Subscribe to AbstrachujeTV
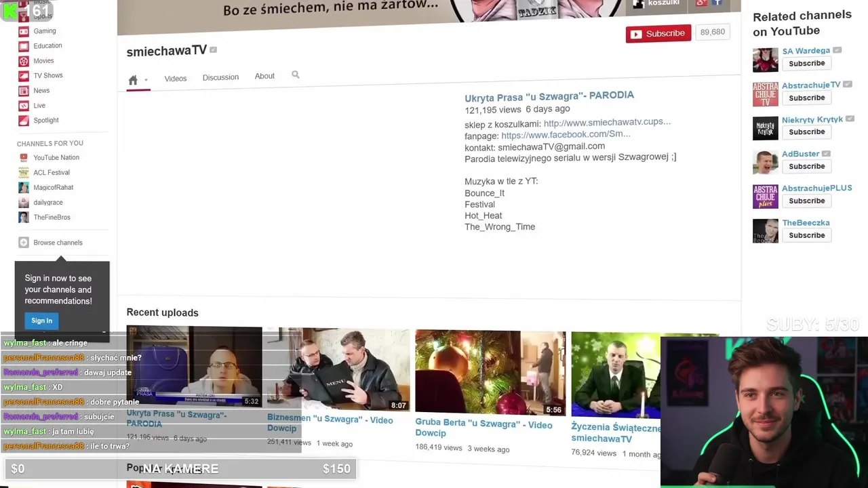 pos(806,98)
